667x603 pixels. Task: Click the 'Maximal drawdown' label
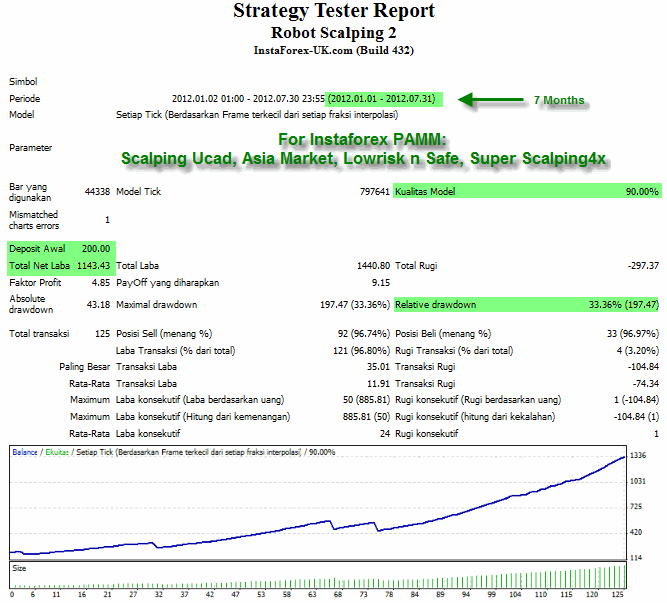[x=157, y=305]
